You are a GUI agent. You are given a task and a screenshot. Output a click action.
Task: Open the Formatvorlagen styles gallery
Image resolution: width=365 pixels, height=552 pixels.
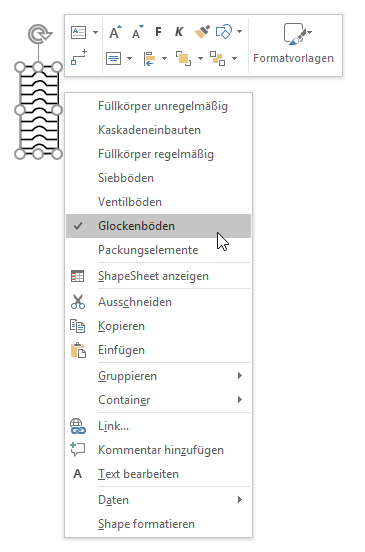(294, 43)
